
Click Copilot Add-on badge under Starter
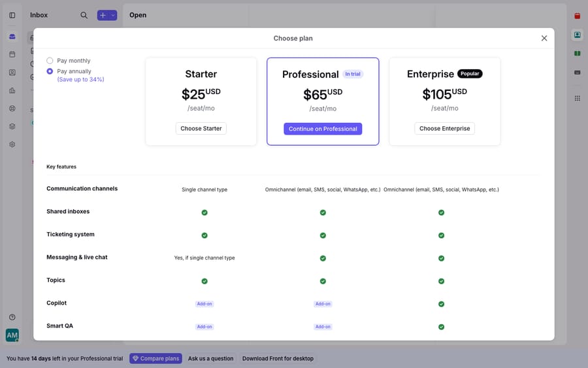(204, 304)
